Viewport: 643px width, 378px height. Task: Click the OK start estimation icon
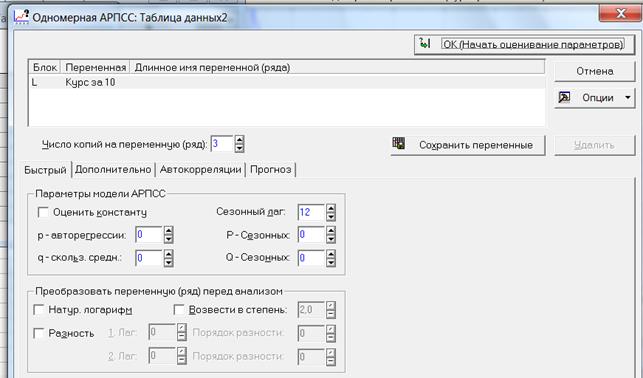point(425,43)
